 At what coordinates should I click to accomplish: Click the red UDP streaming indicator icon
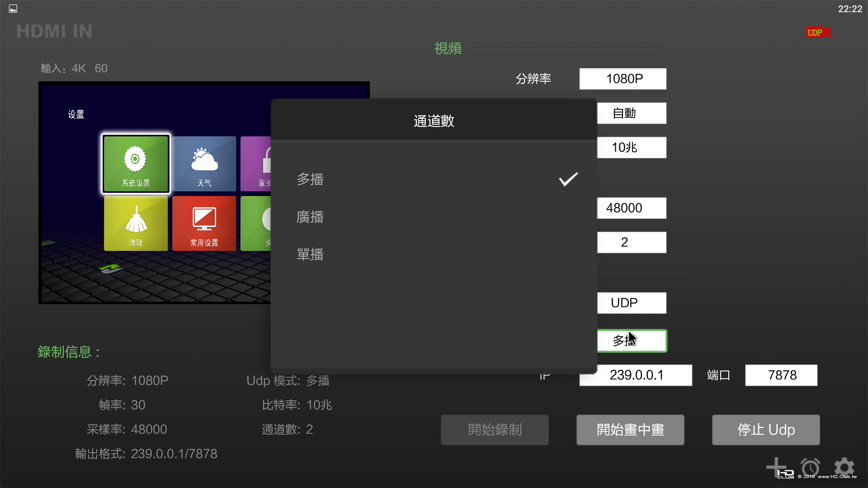coord(818,33)
